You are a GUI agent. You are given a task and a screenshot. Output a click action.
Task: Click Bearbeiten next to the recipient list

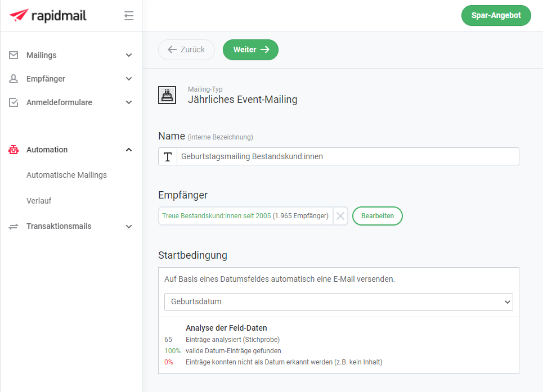[377, 216]
